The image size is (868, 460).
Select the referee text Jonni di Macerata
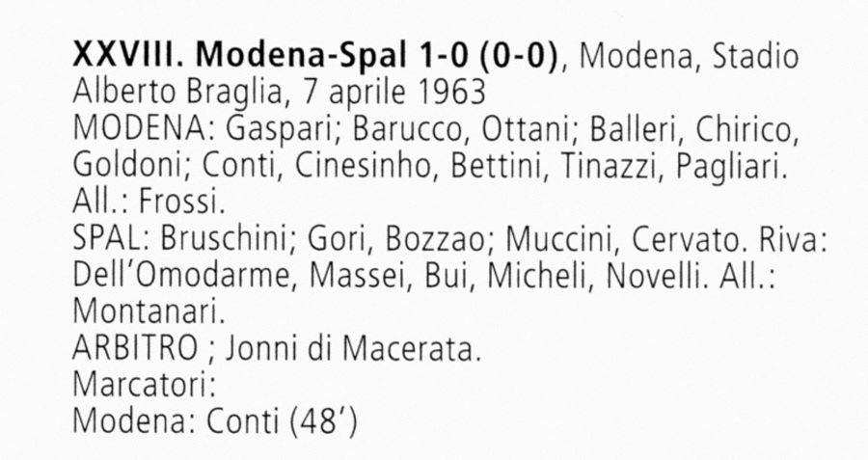click(x=353, y=347)
